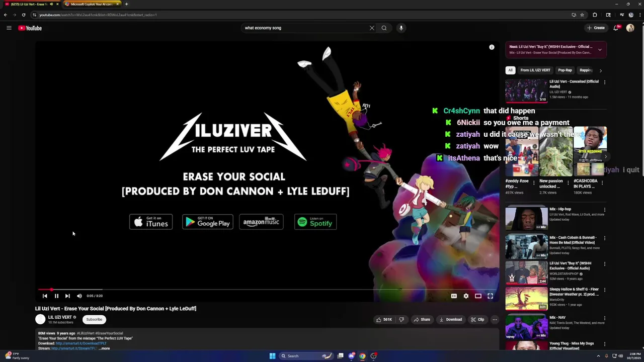Select the All filter chip

pyautogui.click(x=510, y=70)
